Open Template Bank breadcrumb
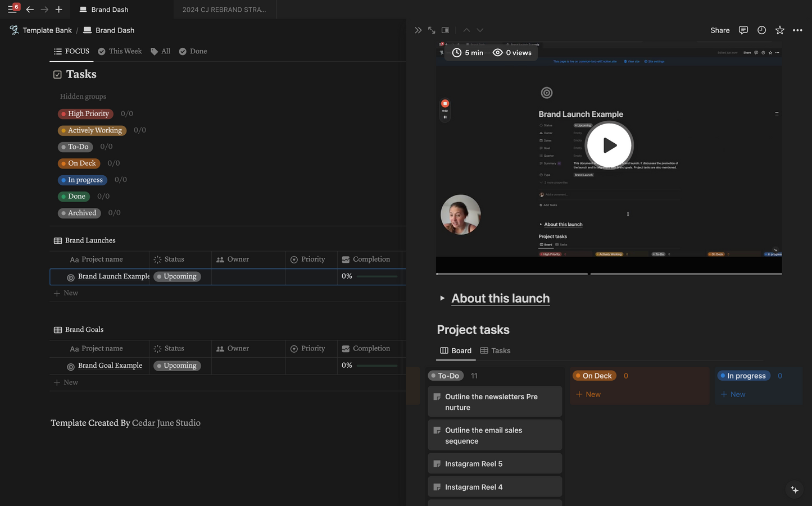The width and height of the screenshot is (812, 506). [x=41, y=30]
